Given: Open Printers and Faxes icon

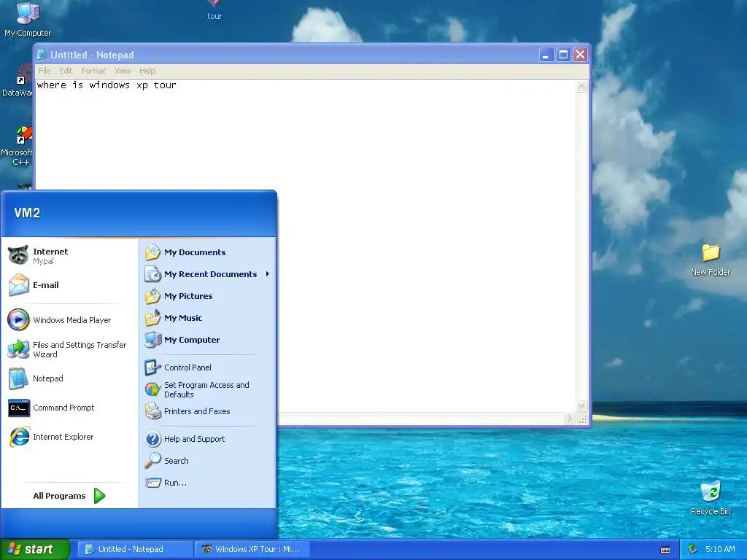Looking at the screenshot, I should click(153, 411).
